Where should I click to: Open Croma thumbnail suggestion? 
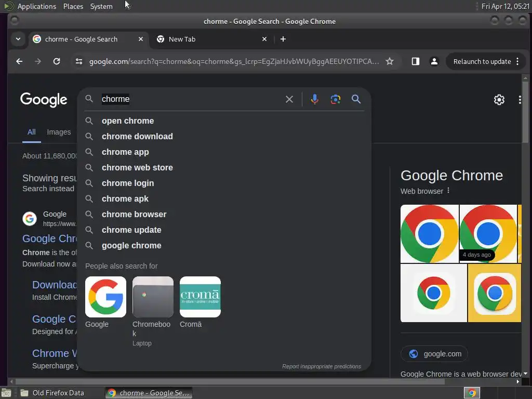[200, 297]
